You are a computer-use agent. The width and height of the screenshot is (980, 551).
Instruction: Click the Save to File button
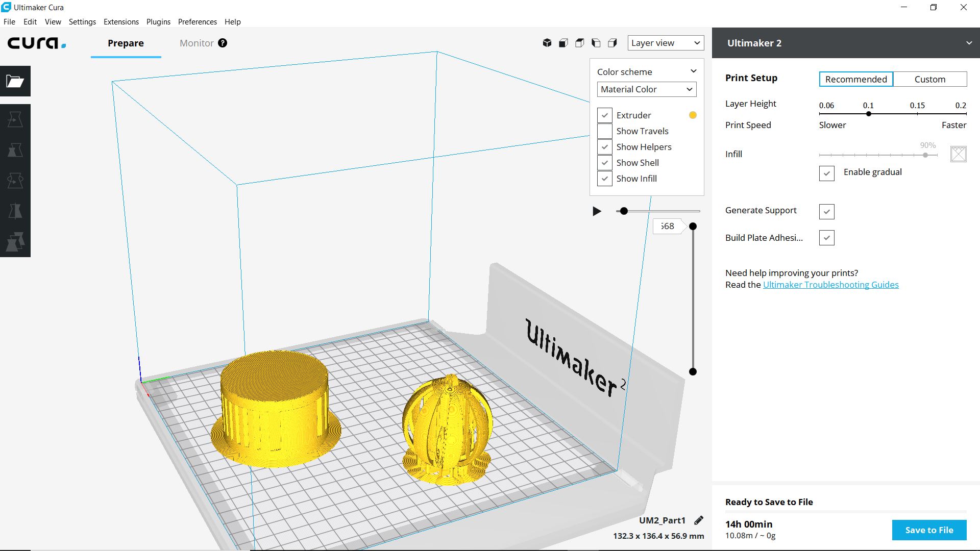pos(929,530)
